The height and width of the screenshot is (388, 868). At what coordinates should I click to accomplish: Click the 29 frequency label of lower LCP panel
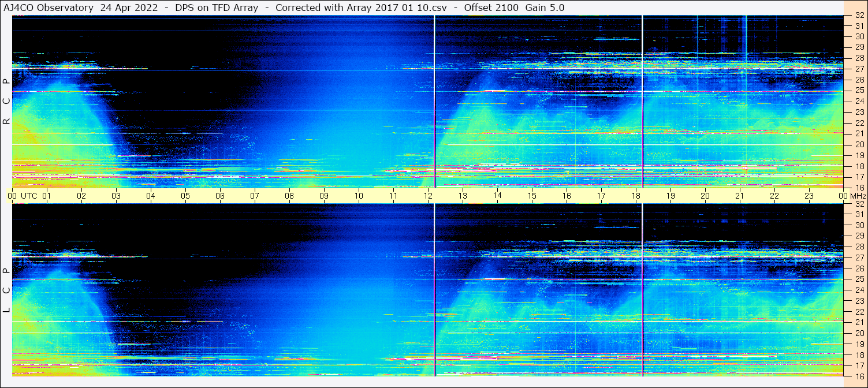[859, 236]
